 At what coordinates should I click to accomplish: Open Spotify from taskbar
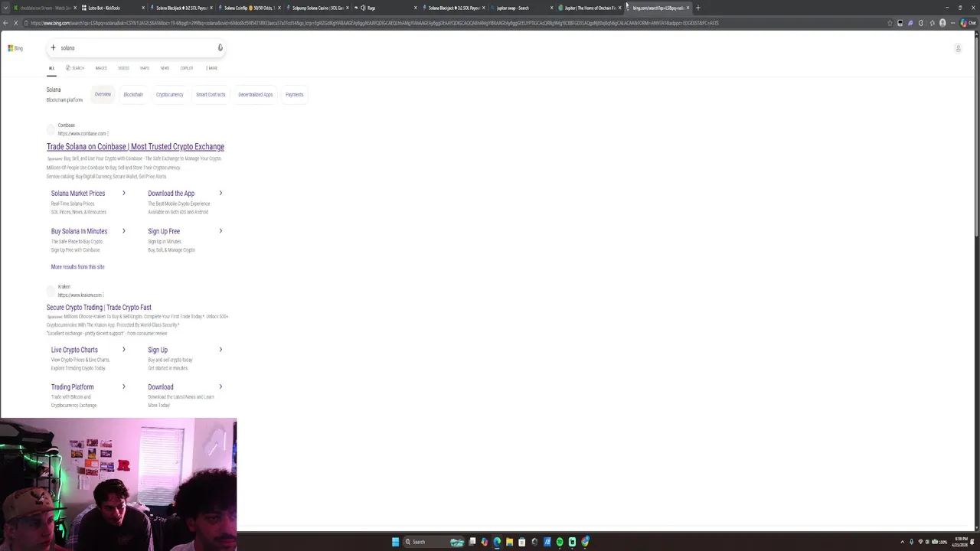pos(560,542)
